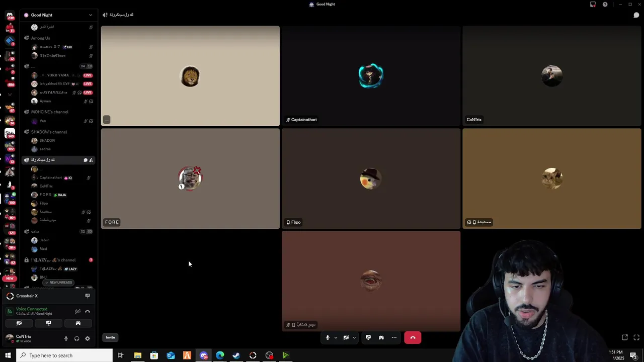Open File Explorer from the taskbar
Viewport: 644px width, 362px height.
click(x=137, y=355)
